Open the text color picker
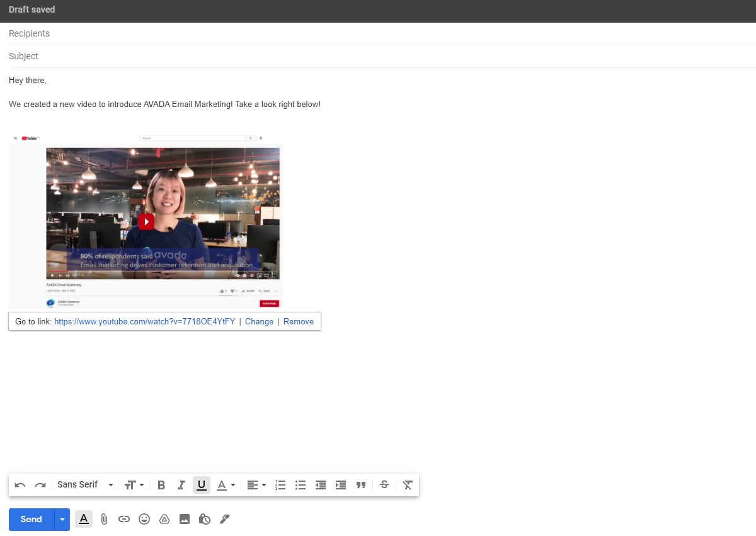The height and width of the screenshot is (536, 756). [226, 485]
